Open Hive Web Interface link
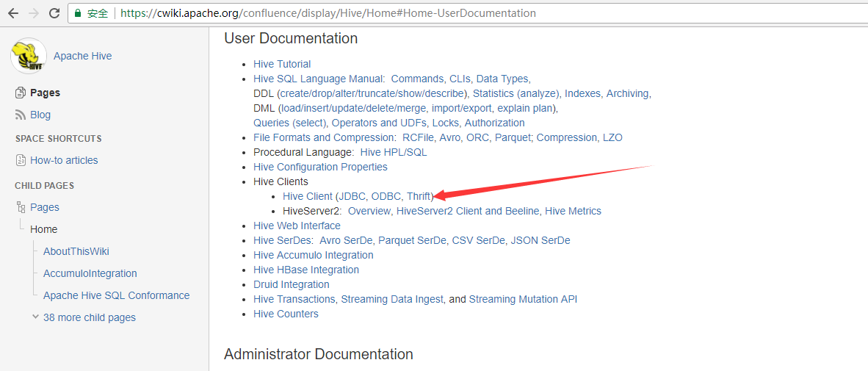This screenshot has height=371, width=868. (297, 226)
